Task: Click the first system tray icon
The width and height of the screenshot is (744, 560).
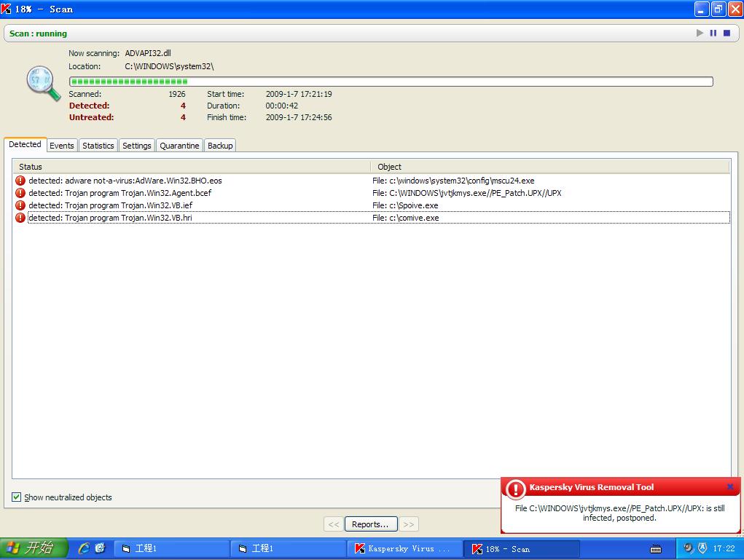Action: 688,548
